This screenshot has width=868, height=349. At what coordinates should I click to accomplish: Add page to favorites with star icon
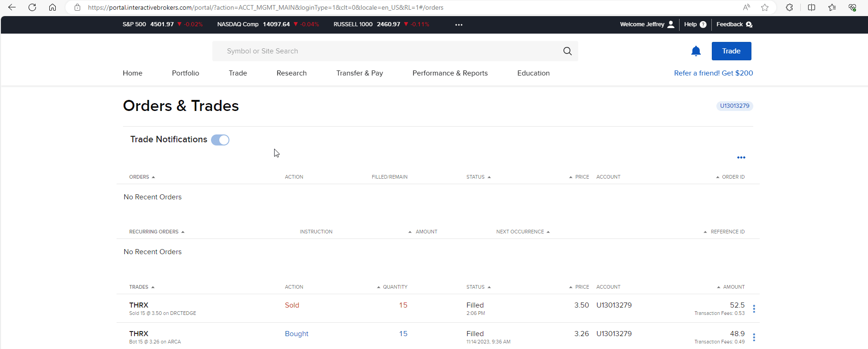(765, 7)
